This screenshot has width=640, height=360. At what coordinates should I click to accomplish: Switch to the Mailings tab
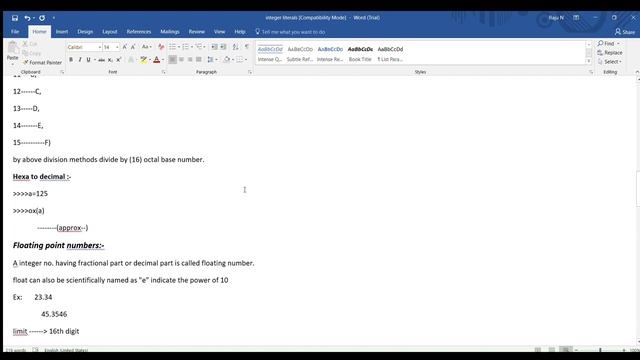pos(170,32)
